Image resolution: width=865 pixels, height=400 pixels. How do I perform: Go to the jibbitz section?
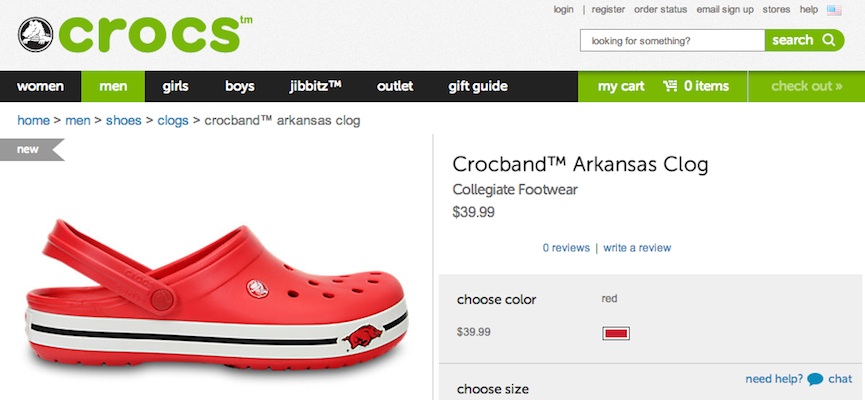tap(316, 86)
